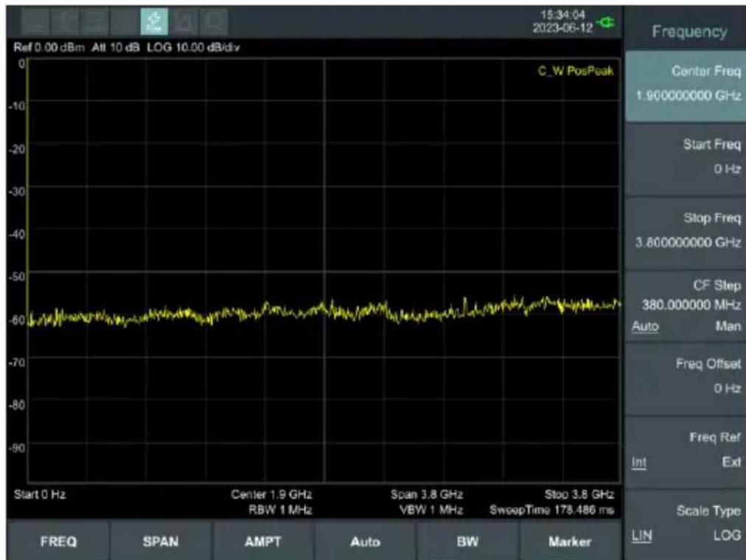Screen dimensions: 746x560
Task: Open the BW menu
Action: (x=467, y=542)
